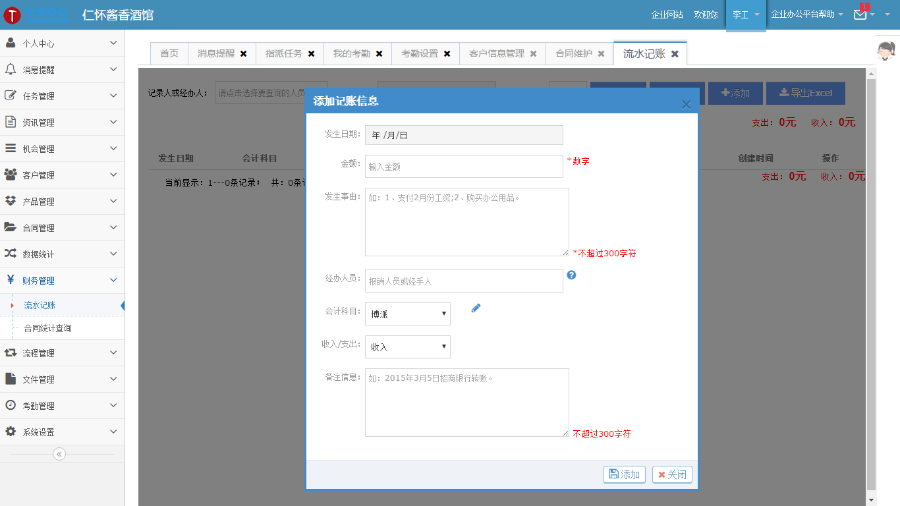
Task: Click the pencil edit icon beside 会计科目
Action: pos(476,308)
